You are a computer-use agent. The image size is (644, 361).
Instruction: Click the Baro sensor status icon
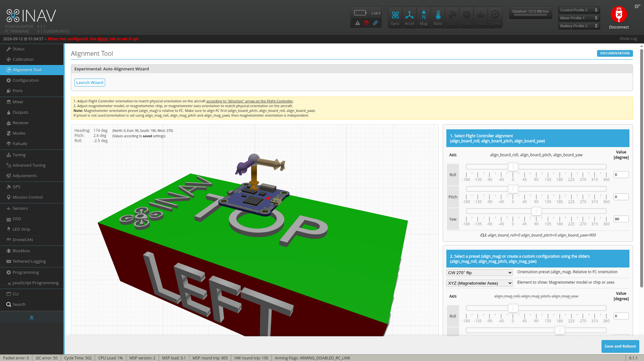tap(438, 18)
